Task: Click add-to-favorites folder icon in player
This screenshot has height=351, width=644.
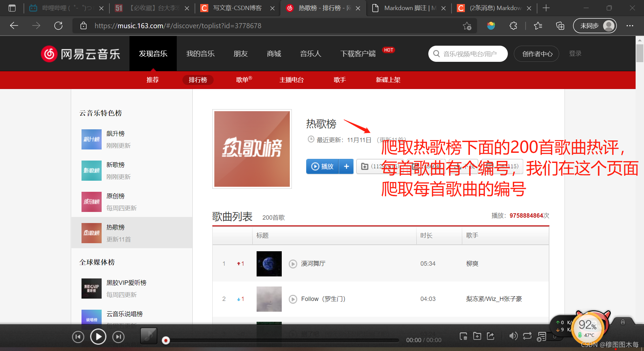Action: point(477,336)
